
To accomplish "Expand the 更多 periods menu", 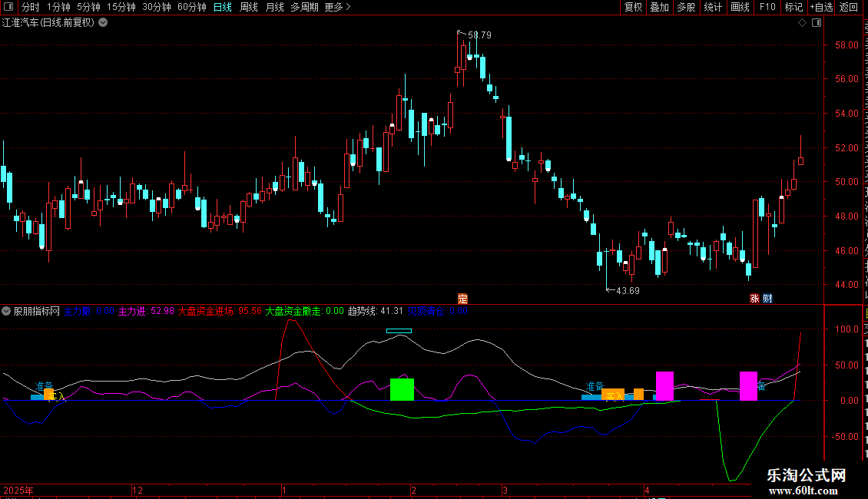I will (337, 7).
